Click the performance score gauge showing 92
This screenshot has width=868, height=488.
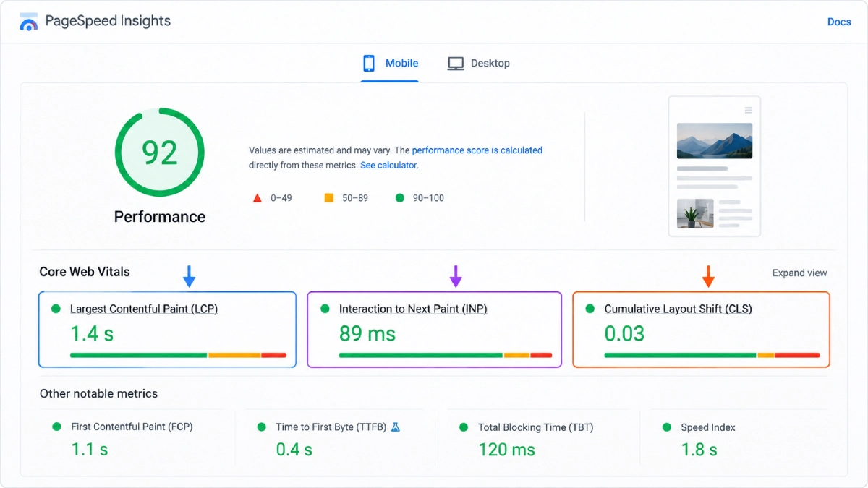[160, 153]
